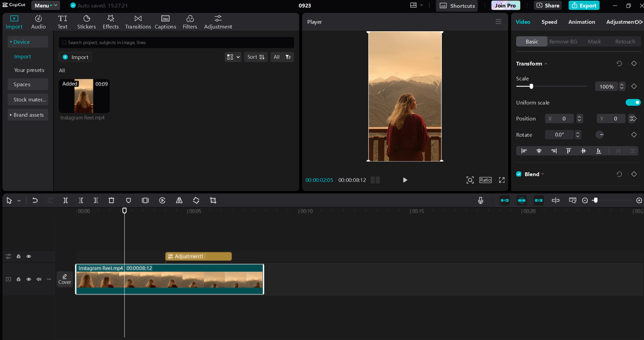Delete the selected clip with trash icon

[112, 200]
